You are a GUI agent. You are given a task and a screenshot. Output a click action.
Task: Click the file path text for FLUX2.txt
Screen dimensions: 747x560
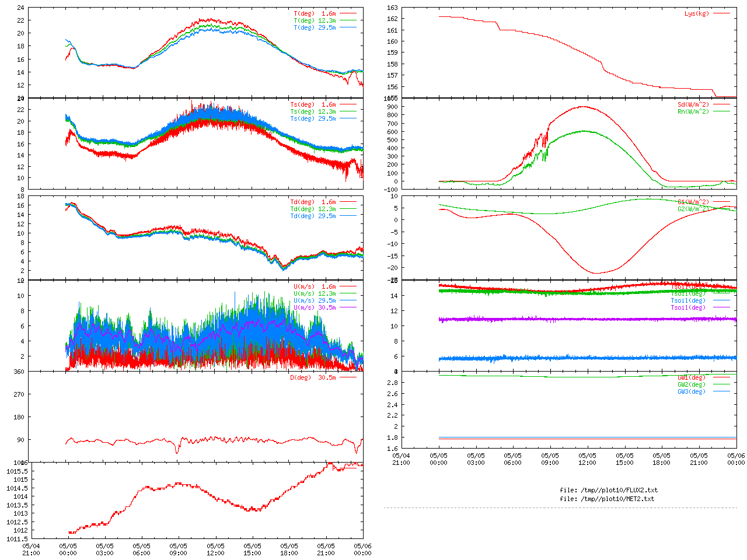click(x=608, y=490)
